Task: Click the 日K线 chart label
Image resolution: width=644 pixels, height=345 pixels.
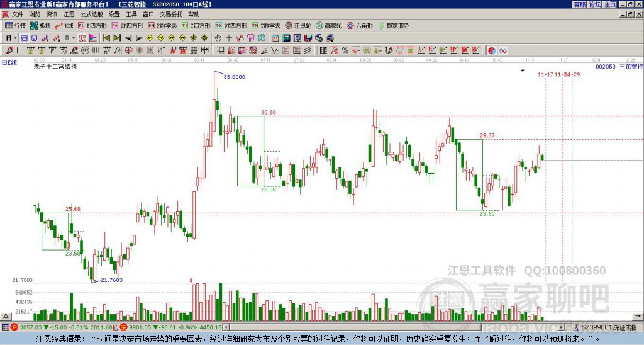Action: click(x=9, y=63)
